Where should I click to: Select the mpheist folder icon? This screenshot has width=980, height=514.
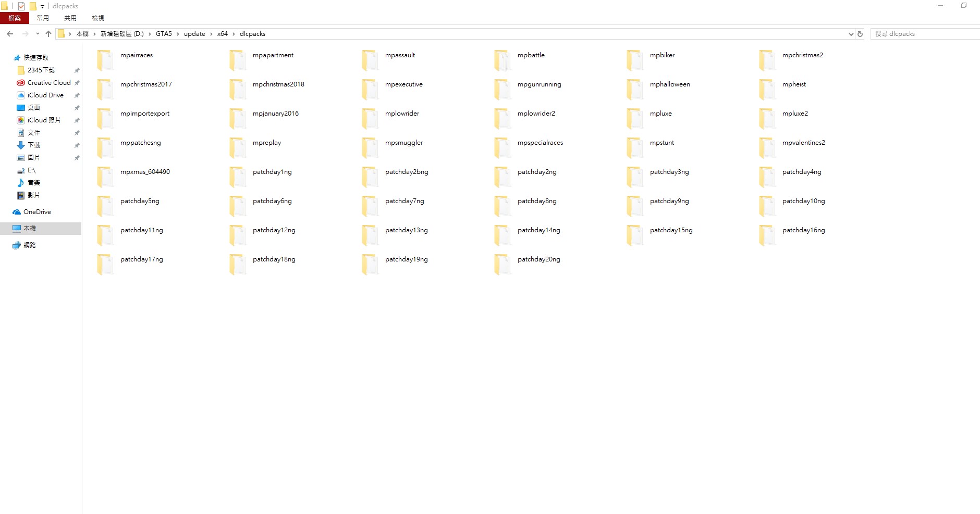pyautogui.click(x=767, y=90)
